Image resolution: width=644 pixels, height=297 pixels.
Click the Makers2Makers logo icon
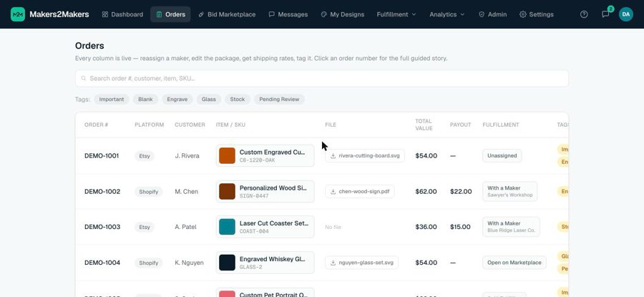click(x=18, y=14)
